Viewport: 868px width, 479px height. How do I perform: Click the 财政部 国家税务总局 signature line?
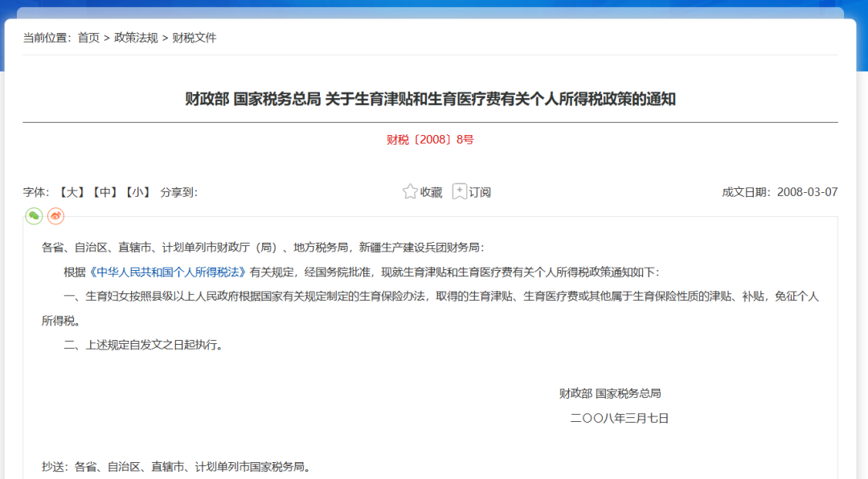point(610,393)
